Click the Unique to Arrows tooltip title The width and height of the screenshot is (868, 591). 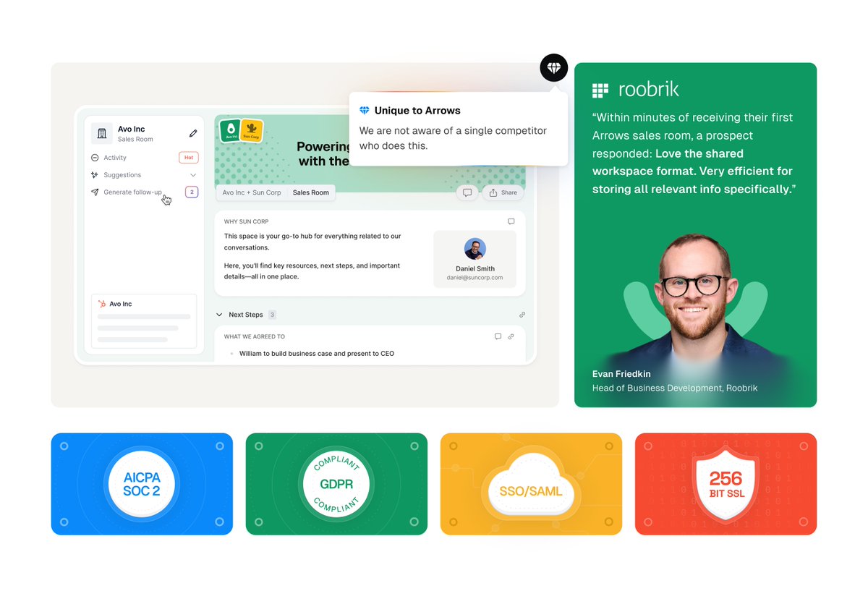(417, 111)
